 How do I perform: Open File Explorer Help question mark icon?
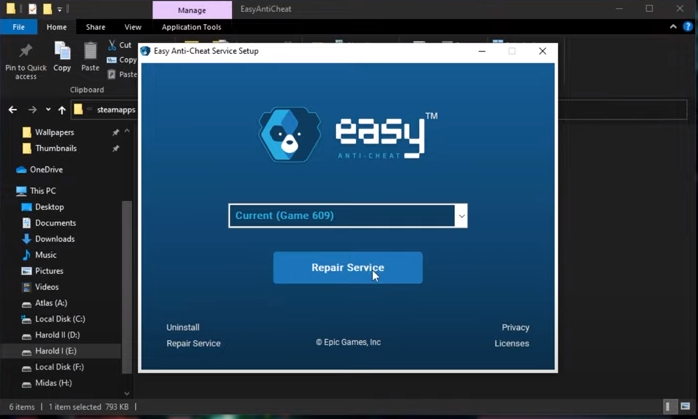click(x=688, y=27)
